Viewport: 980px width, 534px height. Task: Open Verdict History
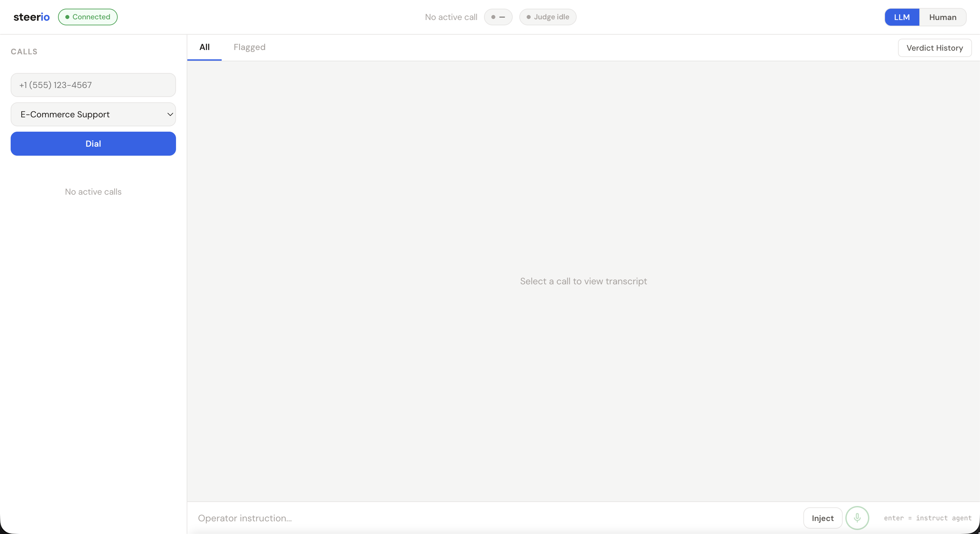click(x=934, y=48)
